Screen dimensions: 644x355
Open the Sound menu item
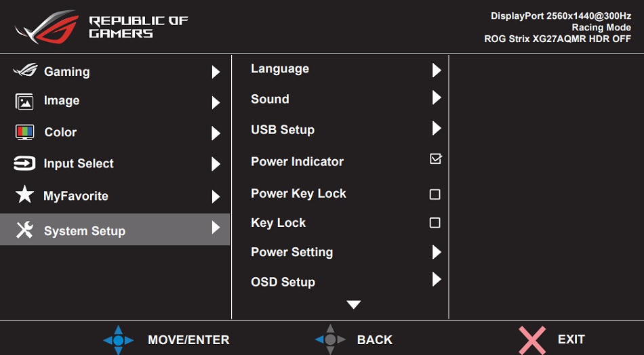tap(270, 100)
